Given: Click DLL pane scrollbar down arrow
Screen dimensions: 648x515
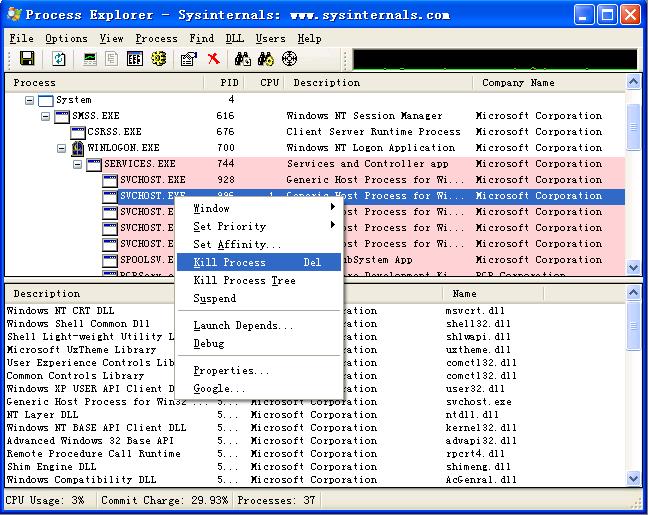Looking at the screenshot, I should point(634,479).
